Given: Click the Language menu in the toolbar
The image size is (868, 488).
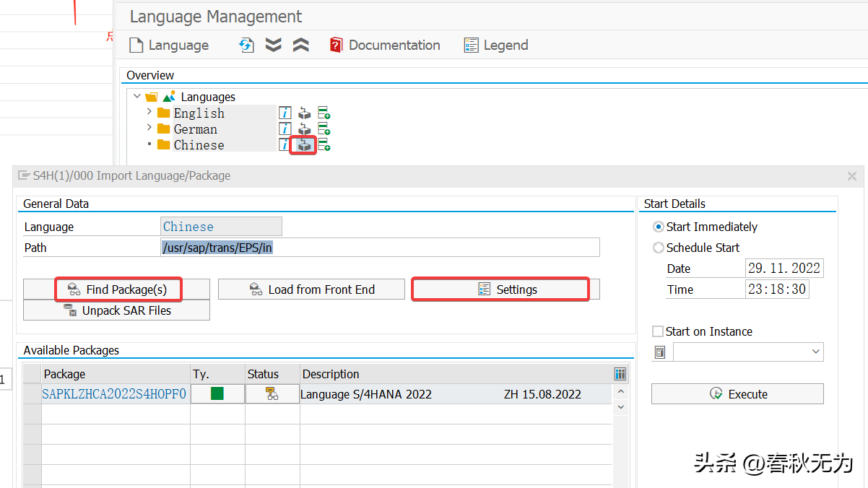Looking at the screenshot, I should click(169, 45).
